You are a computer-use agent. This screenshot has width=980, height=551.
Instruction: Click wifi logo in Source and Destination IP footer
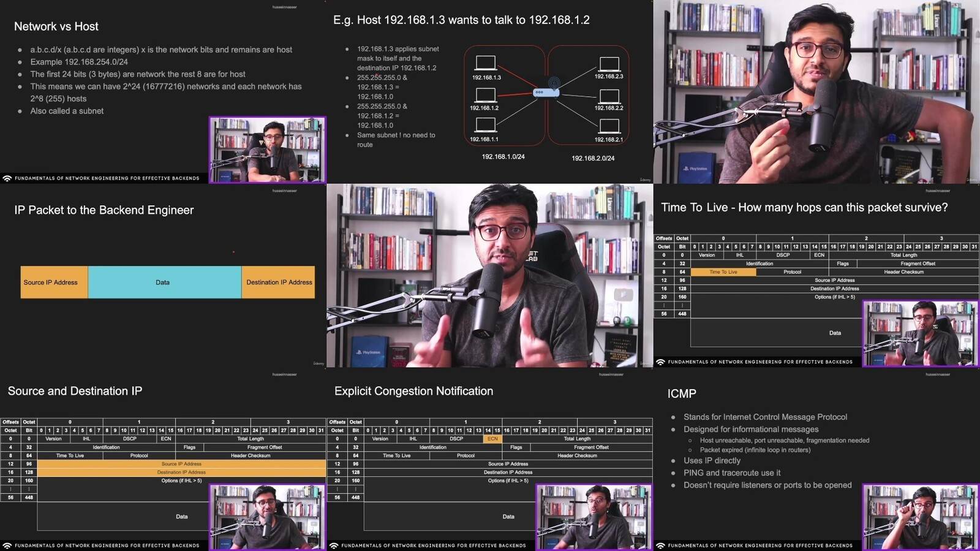point(7,545)
